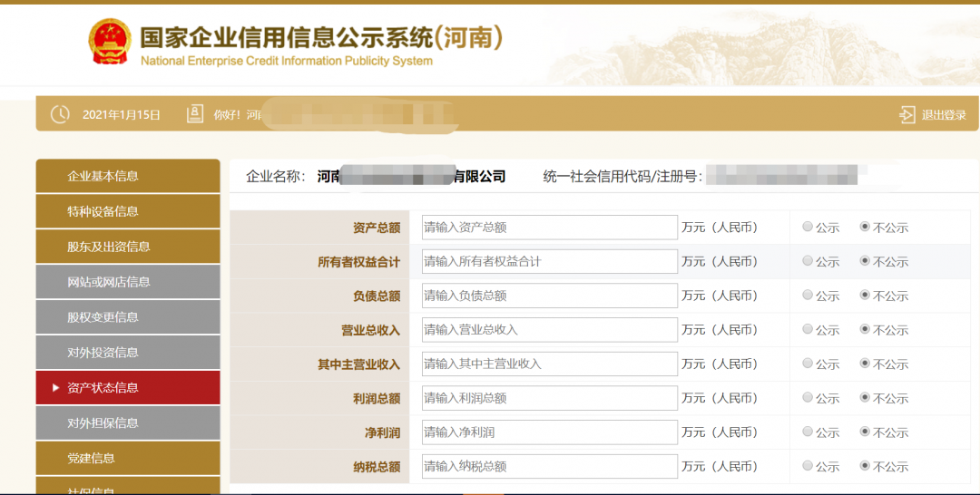The height and width of the screenshot is (495, 980).
Task: Choose 不公示 for 其中主营业收入
Action: [865, 364]
